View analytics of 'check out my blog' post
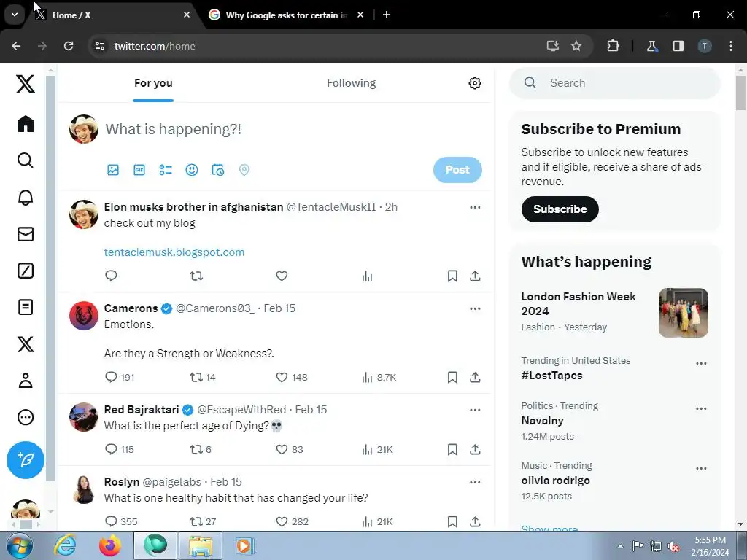Image resolution: width=747 pixels, height=560 pixels. coord(367,276)
